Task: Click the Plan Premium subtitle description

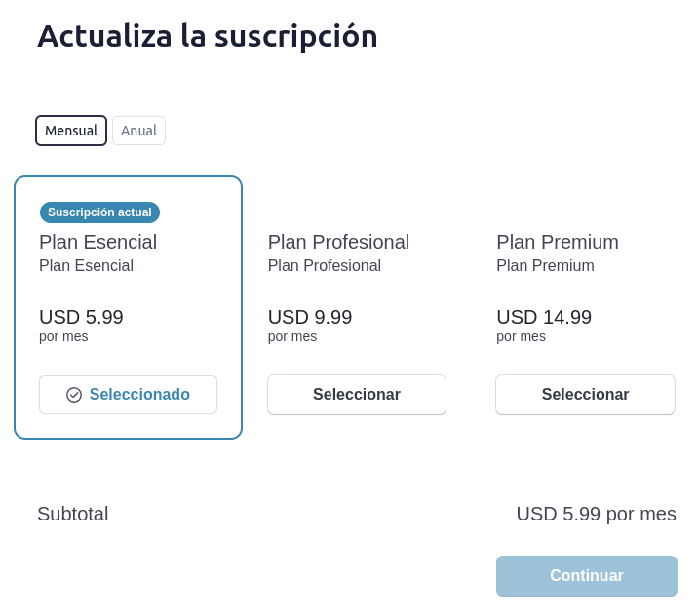Action: (545, 266)
